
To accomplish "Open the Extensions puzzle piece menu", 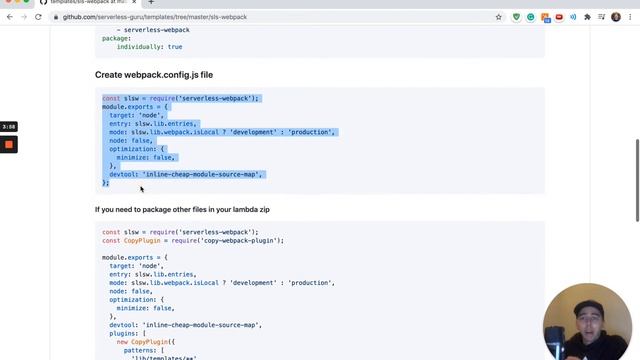I will pos(587,17).
